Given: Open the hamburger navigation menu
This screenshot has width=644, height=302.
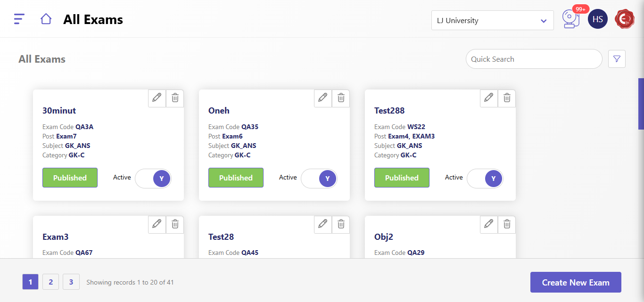Looking at the screenshot, I should [x=19, y=19].
